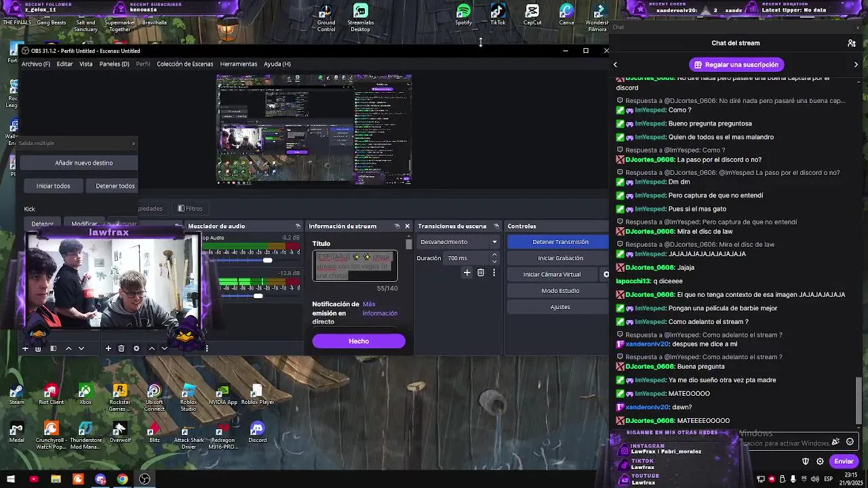The height and width of the screenshot is (488, 868).
Task: Click the Hecho button
Action: 359,341
